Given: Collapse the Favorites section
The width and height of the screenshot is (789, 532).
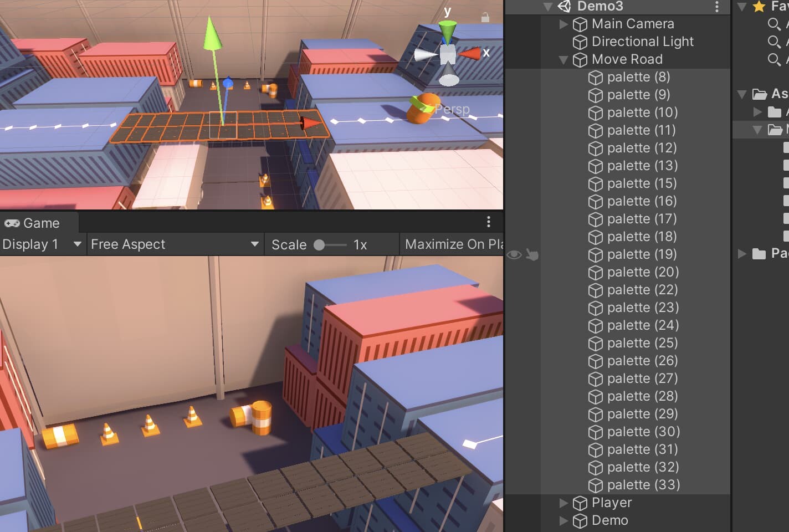Looking at the screenshot, I should (x=742, y=7).
